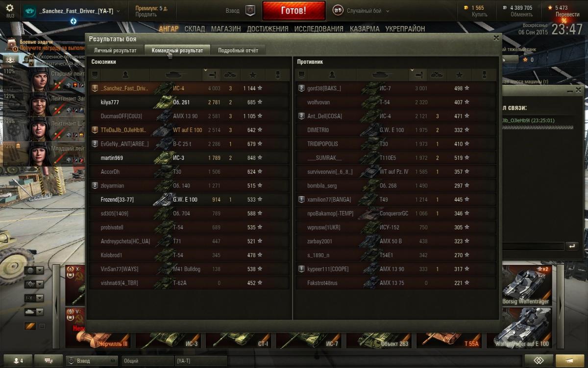Image resolution: width=588 pixels, height=368 pixels.
Task: Open the Подробный отчёт tab
Action: click(x=238, y=50)
